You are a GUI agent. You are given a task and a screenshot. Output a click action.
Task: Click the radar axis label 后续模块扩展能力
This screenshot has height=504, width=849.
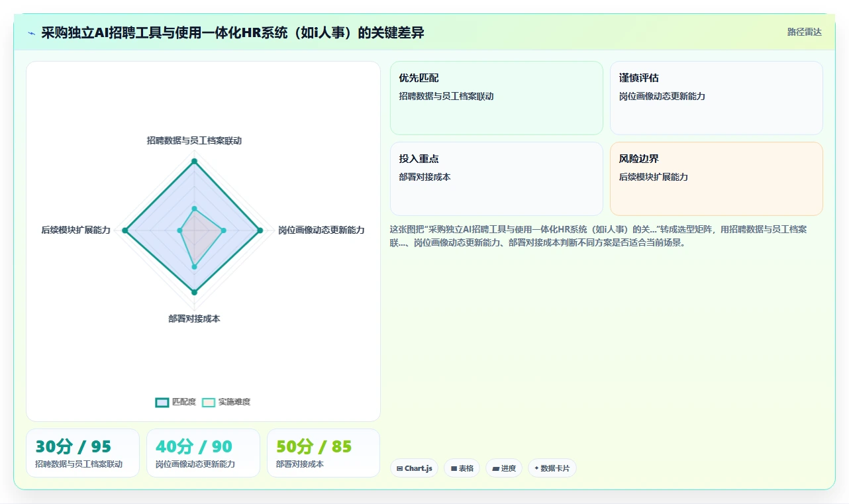pos(75,230)
